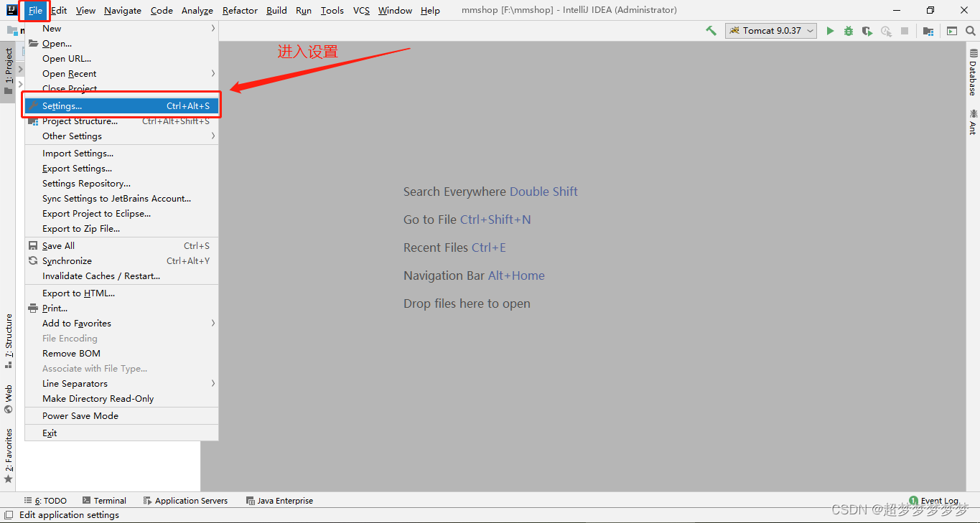
Task: Open the Ant tool window
Action: tap(973, 122)
